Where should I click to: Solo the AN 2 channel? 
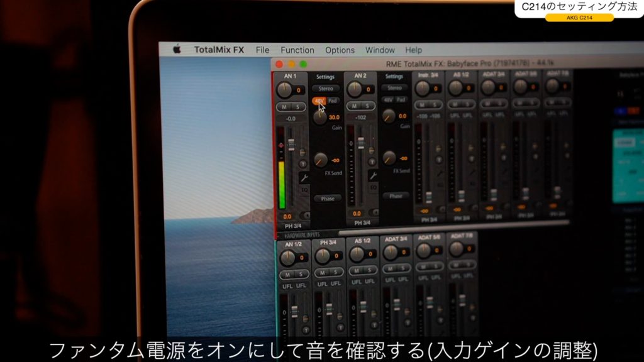(367, 106)
